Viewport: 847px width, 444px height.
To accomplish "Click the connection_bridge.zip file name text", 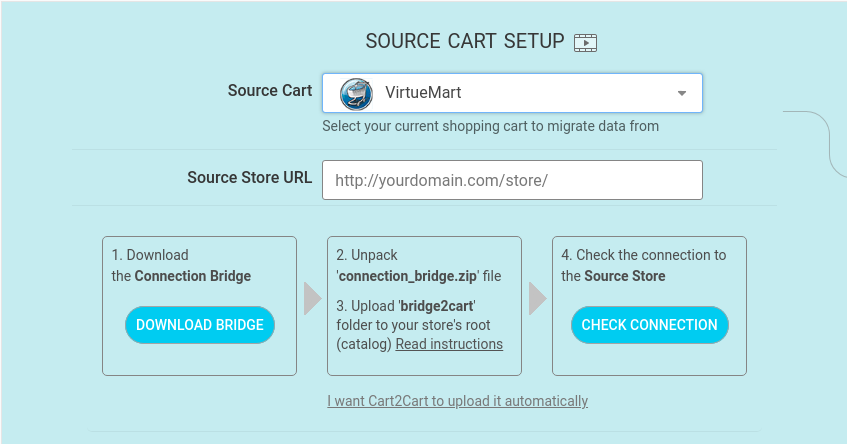I will pyautogui.click(x=408, y=276).
